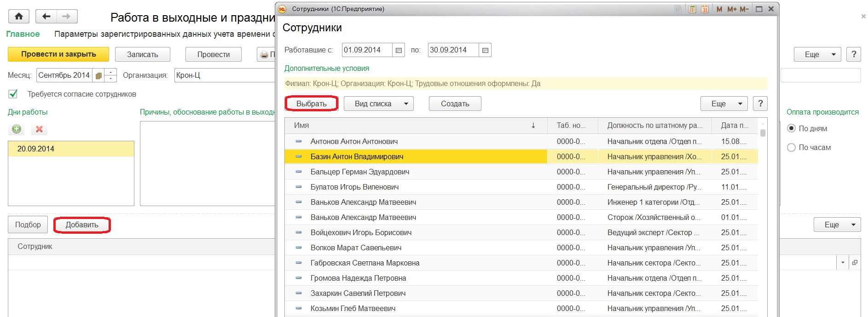
Task: Navigate back with the left arrow
Action: (x=46, y=17)
